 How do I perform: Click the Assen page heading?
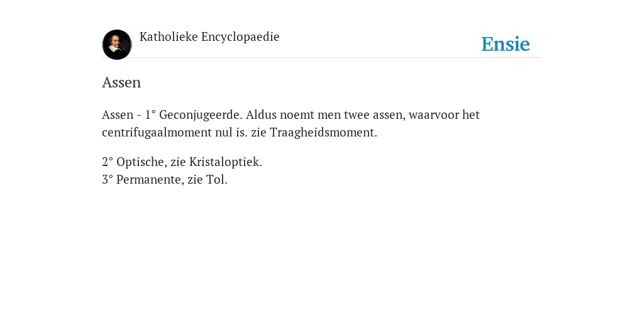point(121,82)
